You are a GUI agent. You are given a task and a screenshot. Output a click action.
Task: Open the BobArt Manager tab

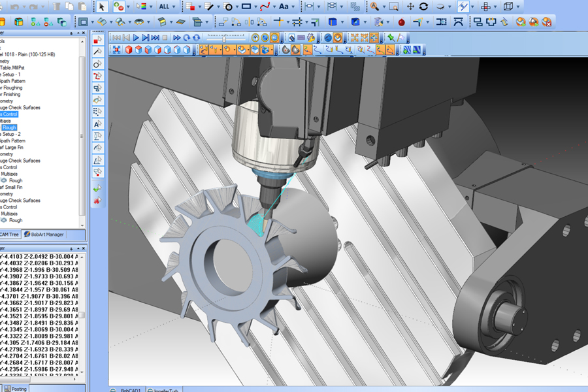click(x=44, y=235)
